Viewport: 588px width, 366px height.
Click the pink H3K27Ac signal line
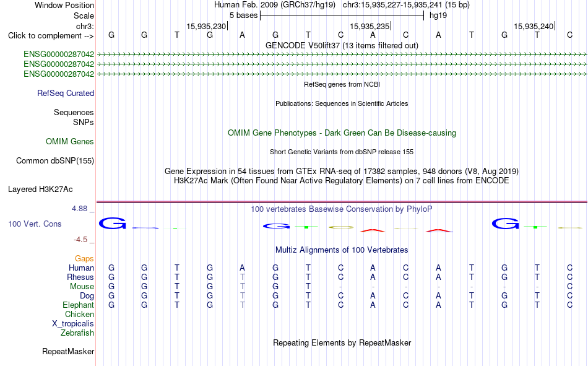coord(342,202)
